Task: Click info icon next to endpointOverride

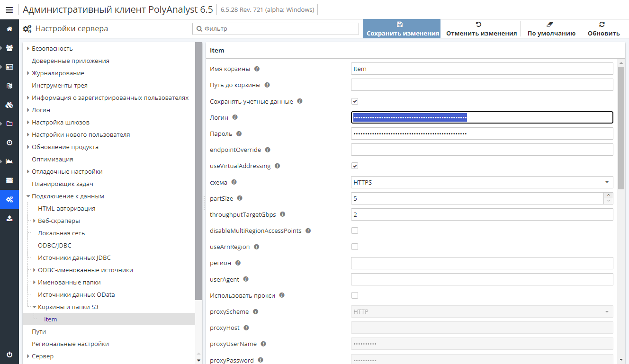Action: click(268, 150)
